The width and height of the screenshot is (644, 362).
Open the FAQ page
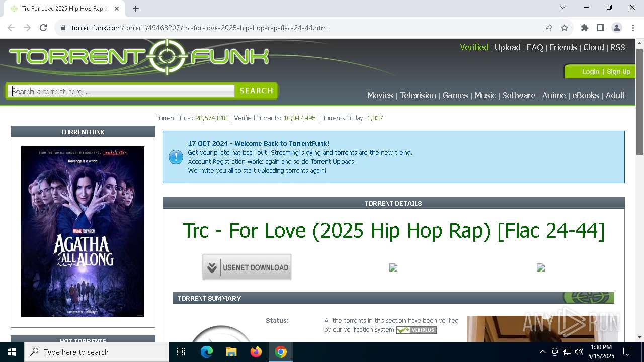pos(535,47)
